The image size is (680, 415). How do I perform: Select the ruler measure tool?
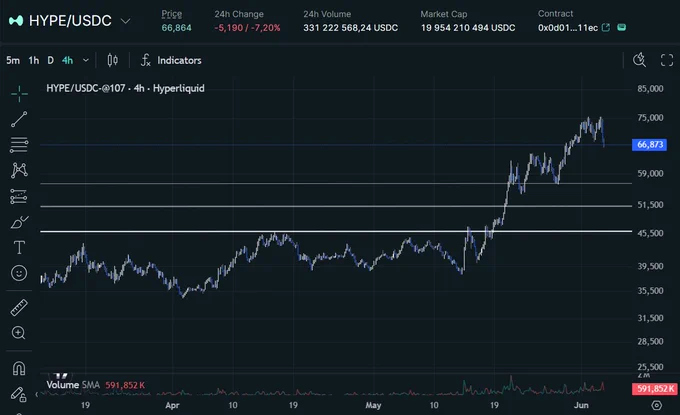pyautogui.click(x=19, y=307)
